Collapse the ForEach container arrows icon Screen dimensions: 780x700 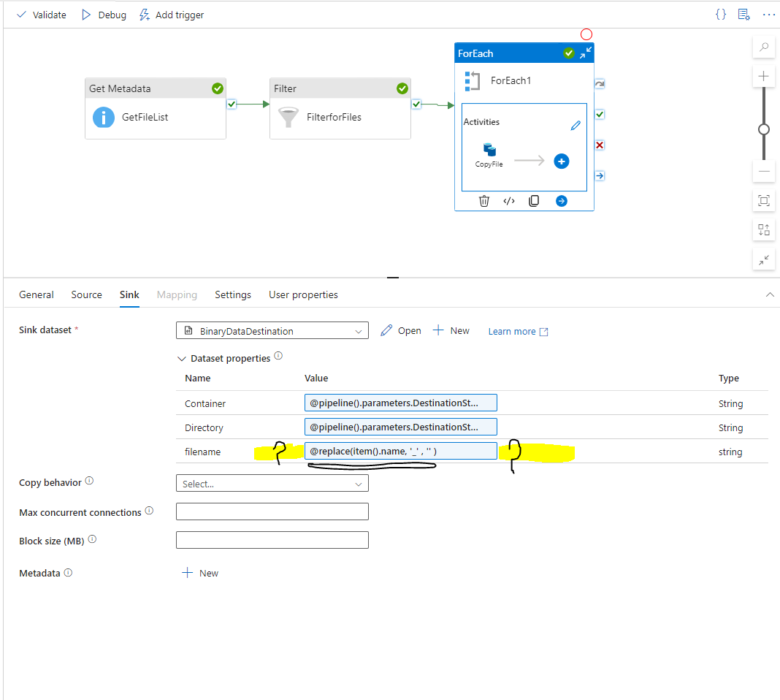pos(586,53)
